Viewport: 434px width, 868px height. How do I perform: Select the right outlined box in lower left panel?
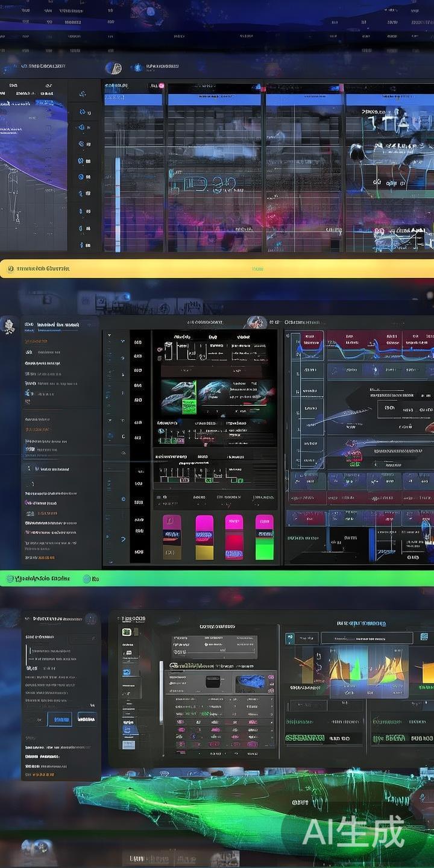87,718
